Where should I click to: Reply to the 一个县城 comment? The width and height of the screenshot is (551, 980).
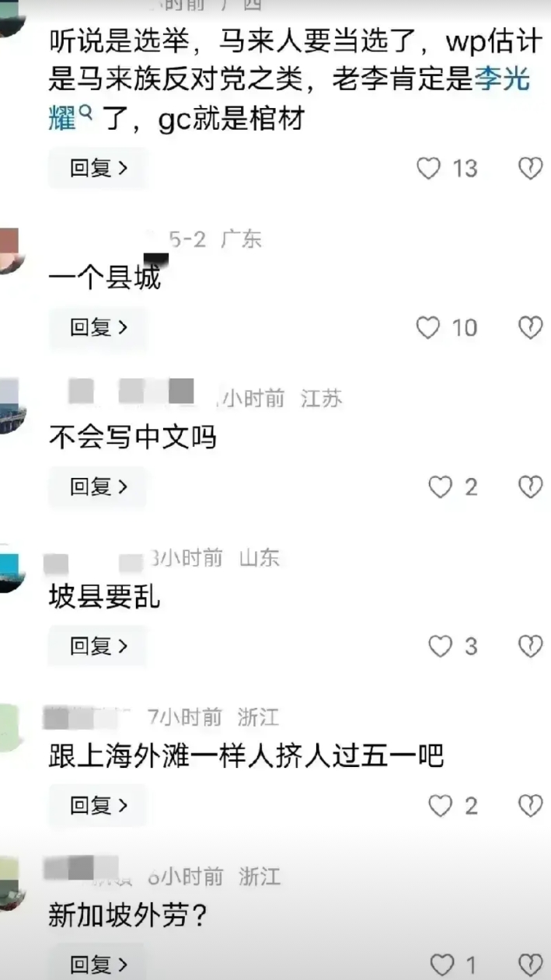[x=98, y=327]
